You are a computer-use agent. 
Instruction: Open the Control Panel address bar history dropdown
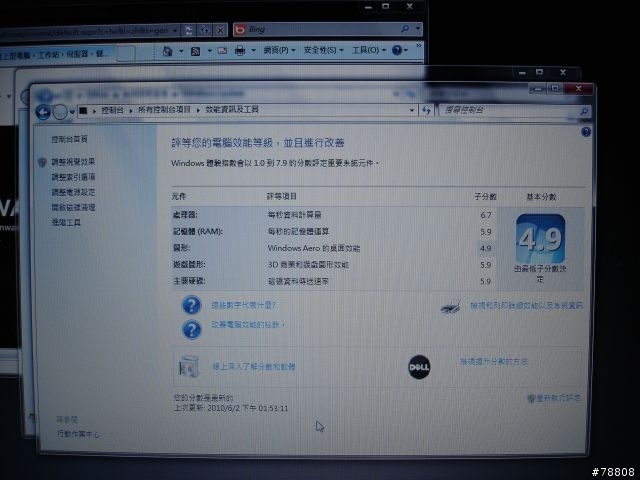tap(412, 110)
